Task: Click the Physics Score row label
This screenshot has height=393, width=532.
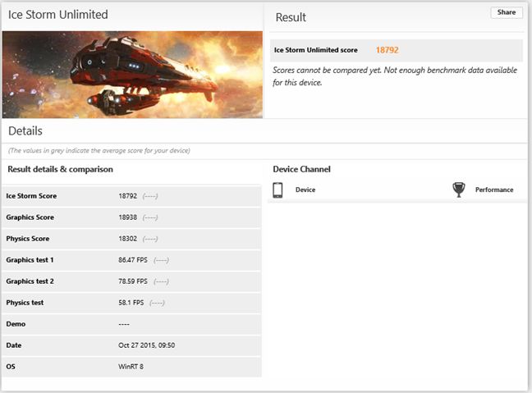Action: (27, 239)
